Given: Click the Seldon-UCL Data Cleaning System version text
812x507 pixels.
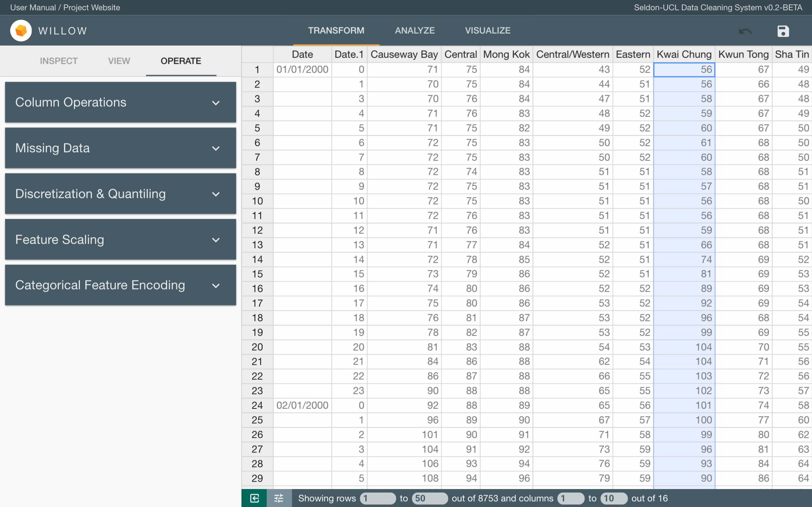Looking at the screenshot, I should tap(718, 7).
